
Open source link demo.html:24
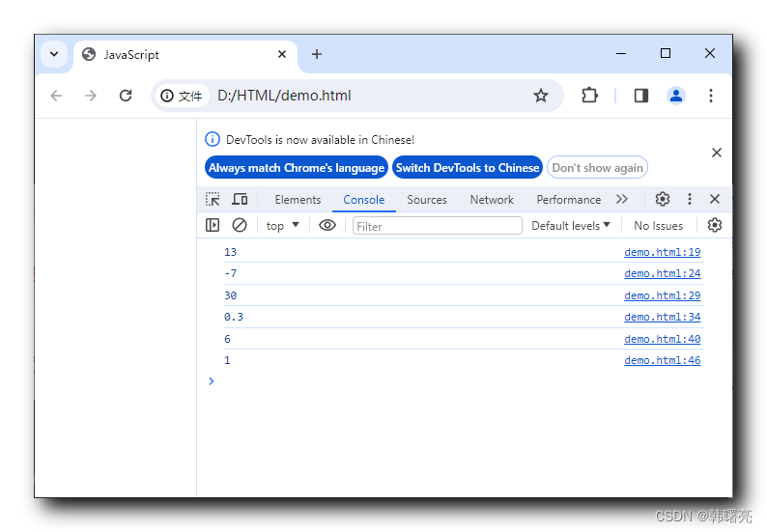point(662,274)
